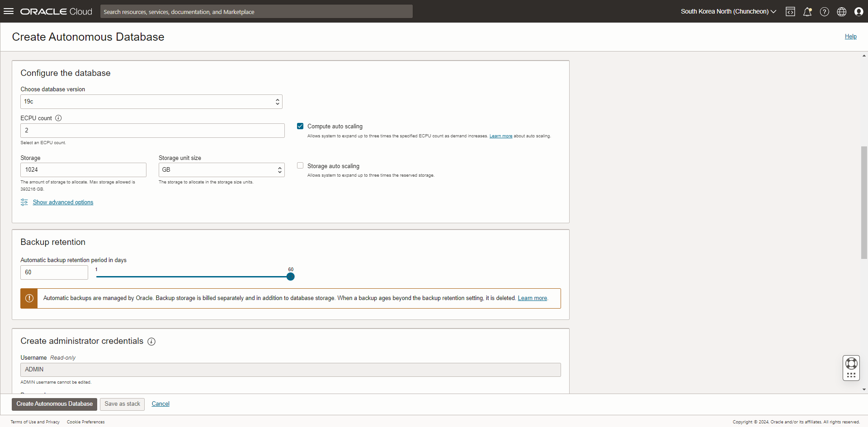Click Create Autonomous Database button
This screenshot has height=427, width=868.
pyautogui.click(x=55, y=404)
